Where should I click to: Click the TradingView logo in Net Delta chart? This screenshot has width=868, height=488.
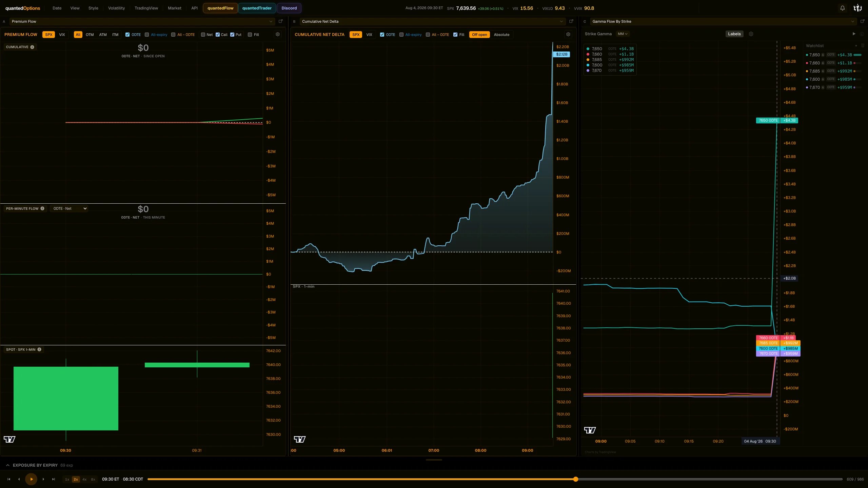[300, 439]
